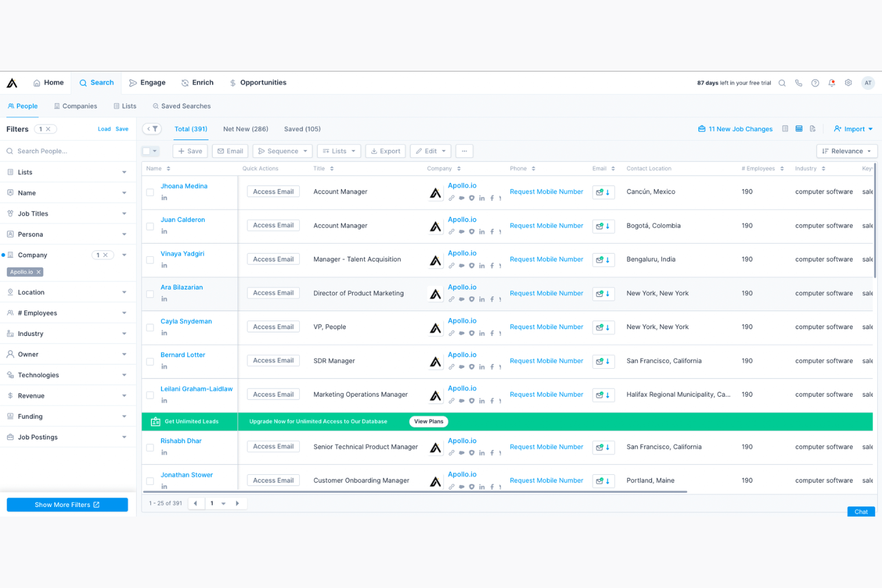This screenshot has height=588, width=882.
Task: Check the box for Vinaya Yadgiri
Action: [x=150, y=260]
